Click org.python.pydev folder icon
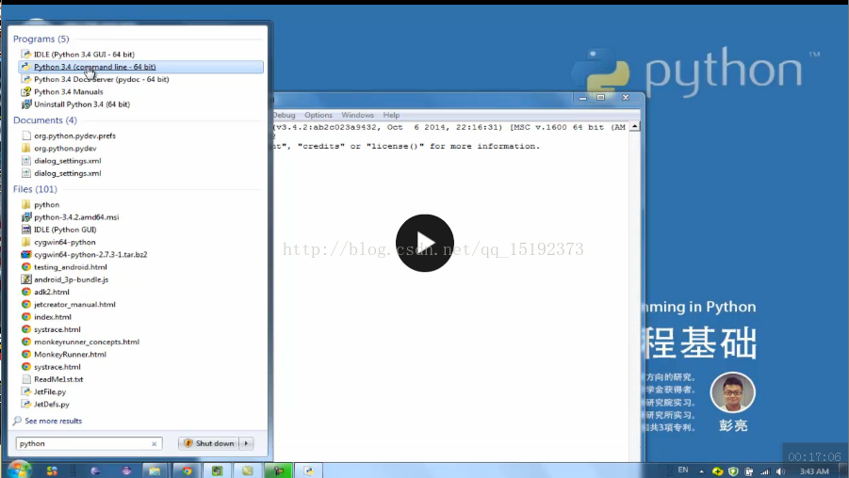849x478 pixels. tap(26, 148)
